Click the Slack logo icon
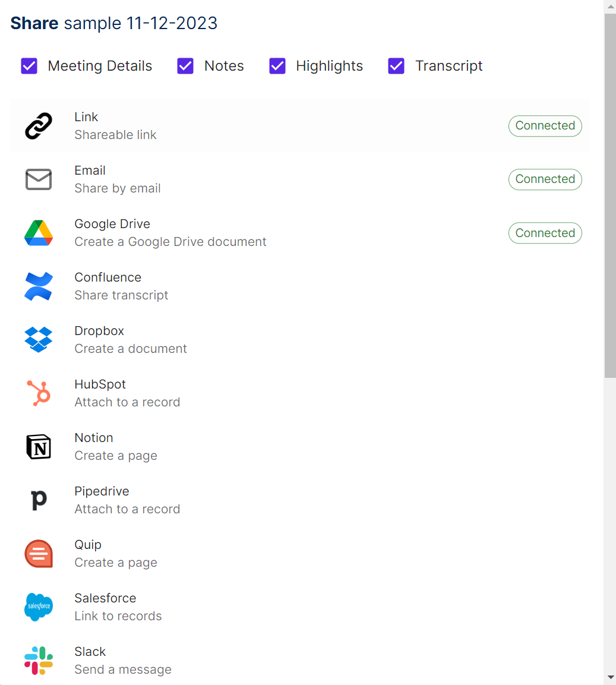 tap(39, 661)
